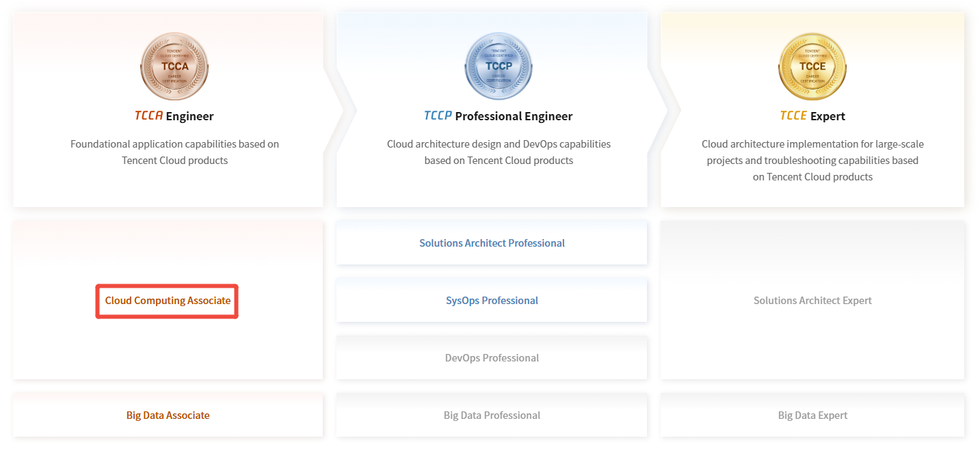The width and height of the screenshot is (980, 451).
Task: Click the bronze TCCA medal badge
Action: 174,66
